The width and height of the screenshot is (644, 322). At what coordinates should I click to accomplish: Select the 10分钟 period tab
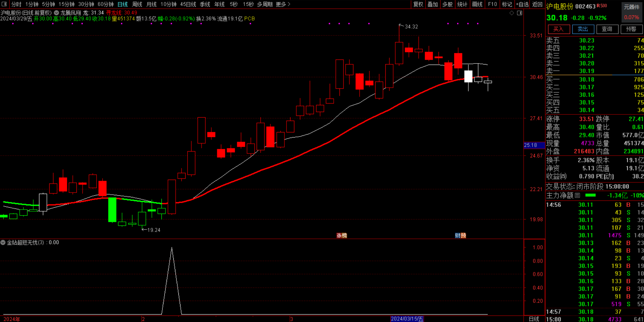pos(168,4)
